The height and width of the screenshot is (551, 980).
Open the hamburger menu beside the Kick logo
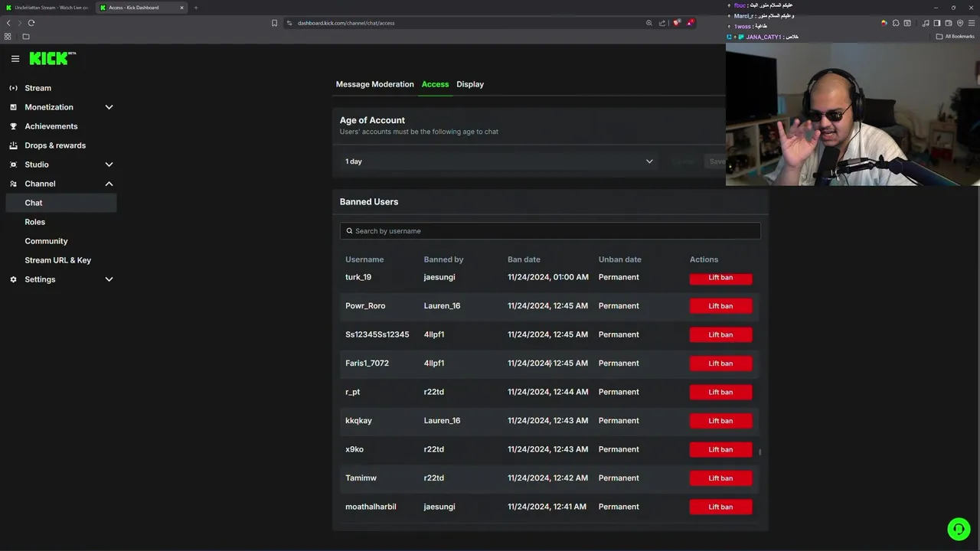pyautogui.click(x=15, y=58)
